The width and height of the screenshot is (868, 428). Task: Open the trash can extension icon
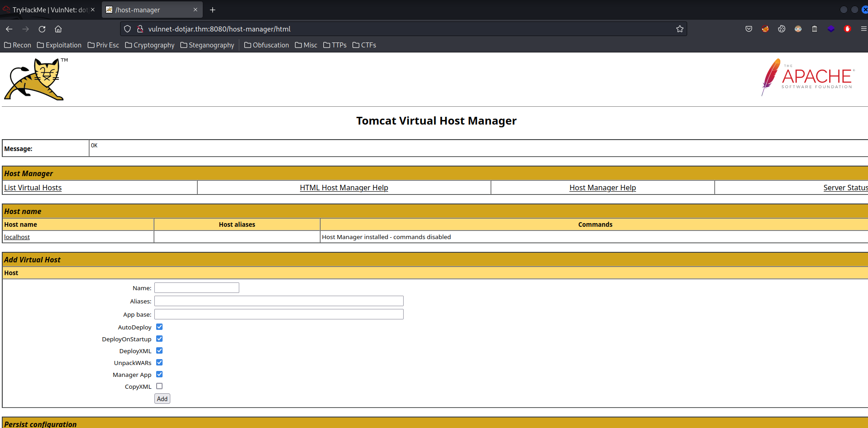point(815,29)
